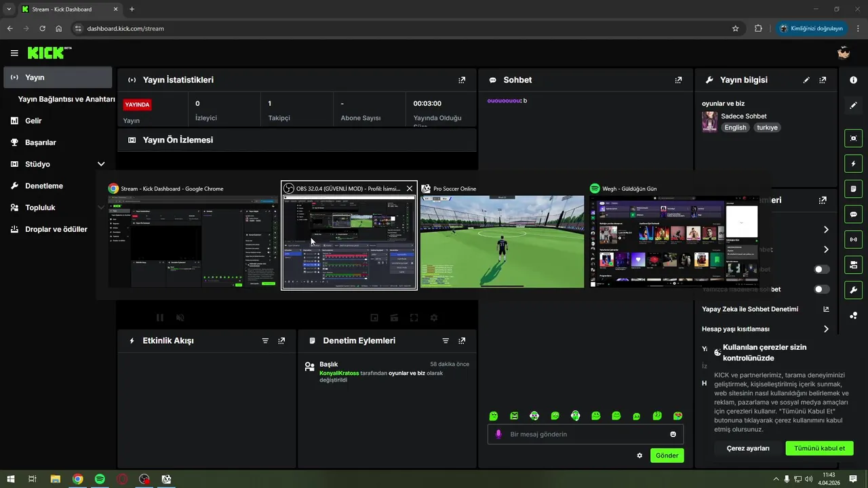Viewport: 868px width, 488px height.
Task: Click the turkiye stream tag
Action: click(768, 127)
